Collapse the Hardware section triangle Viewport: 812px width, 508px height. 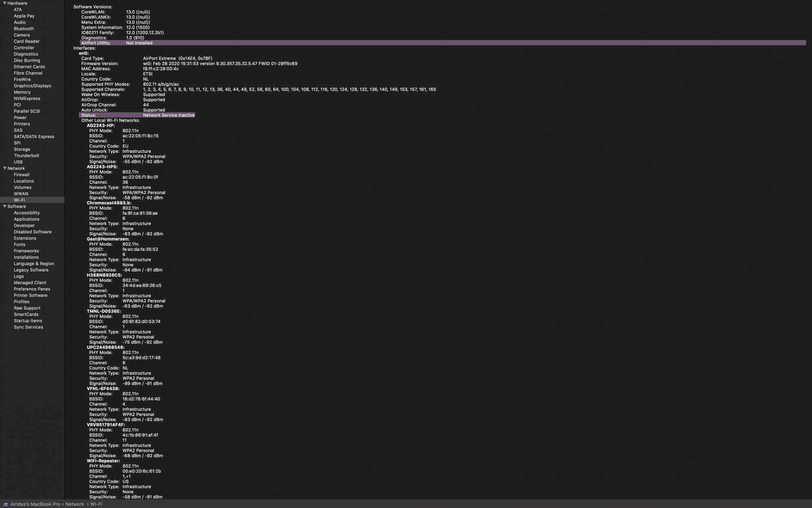coord(4,3)
